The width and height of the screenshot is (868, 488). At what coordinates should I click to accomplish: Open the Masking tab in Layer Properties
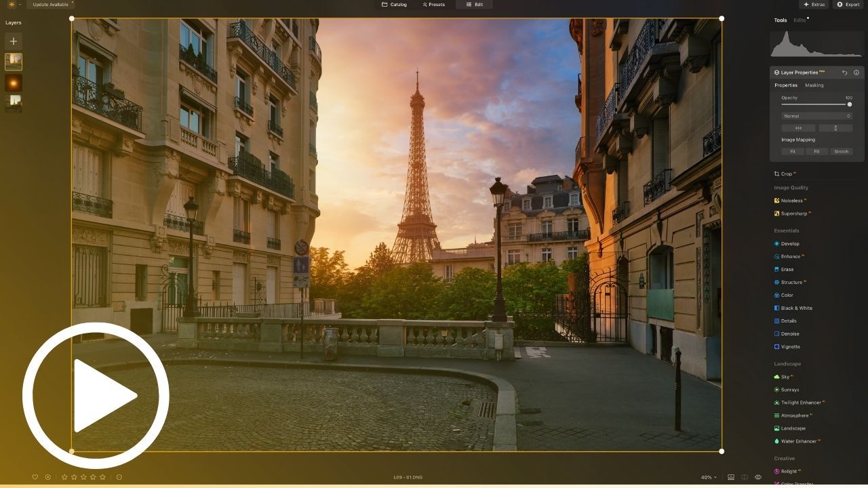[814, 85]
